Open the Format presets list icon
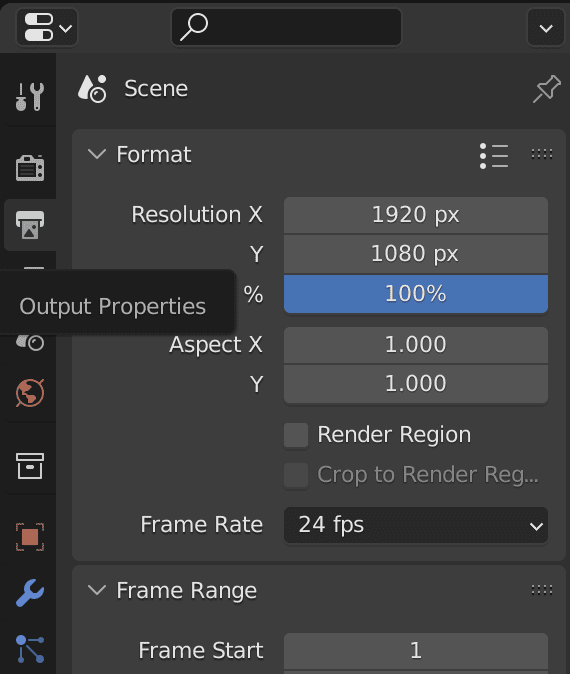Screen dimensions: 570x674 (494, 155)
